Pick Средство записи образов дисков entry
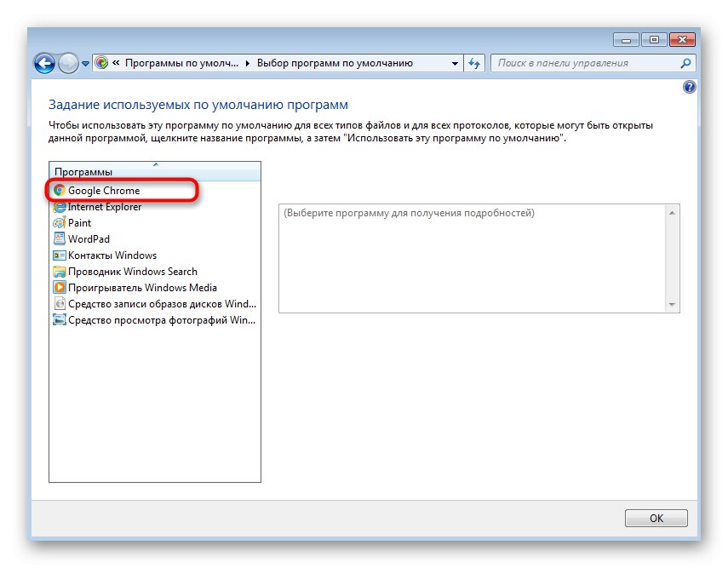Image resolution: width=728 pixels, height=568 pixels. click(155, 304)
